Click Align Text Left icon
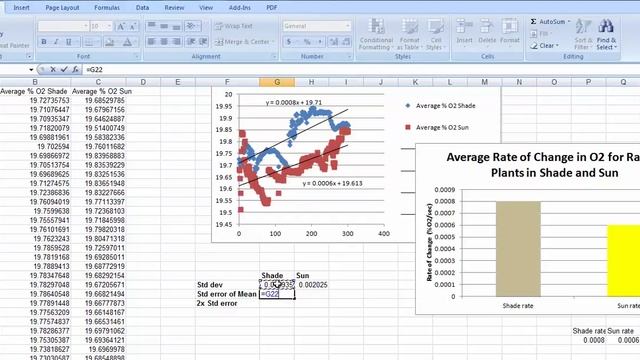 tap(151, 42)
